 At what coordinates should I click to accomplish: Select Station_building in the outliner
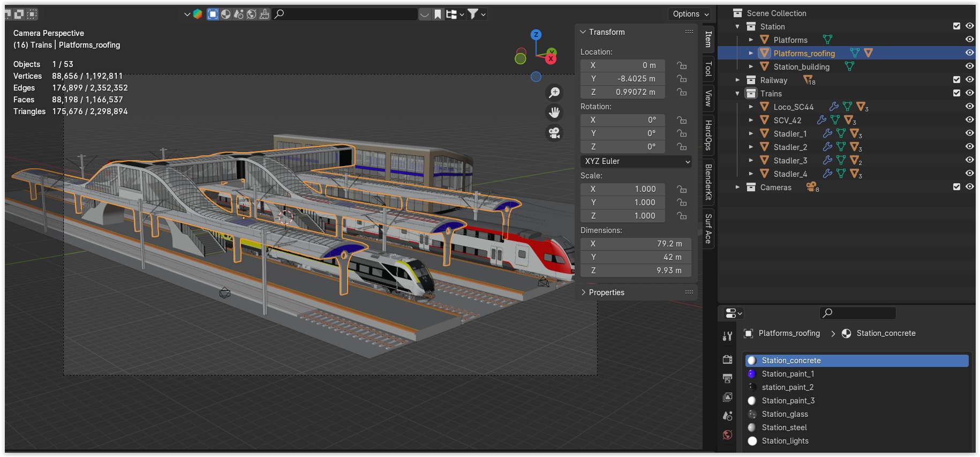point(801,66)
